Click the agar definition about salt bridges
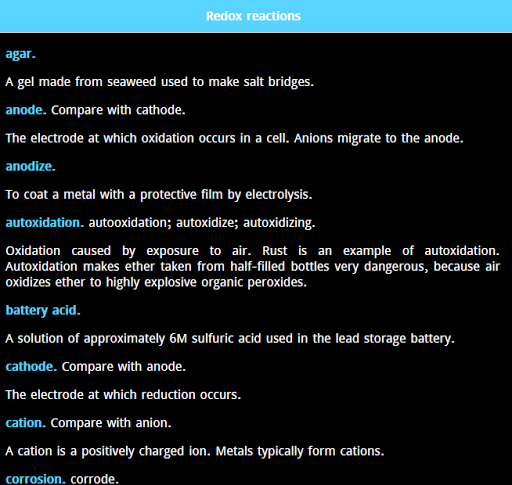Image resolution: width=512 pixels, height=485 pixels. pos(160,82)
